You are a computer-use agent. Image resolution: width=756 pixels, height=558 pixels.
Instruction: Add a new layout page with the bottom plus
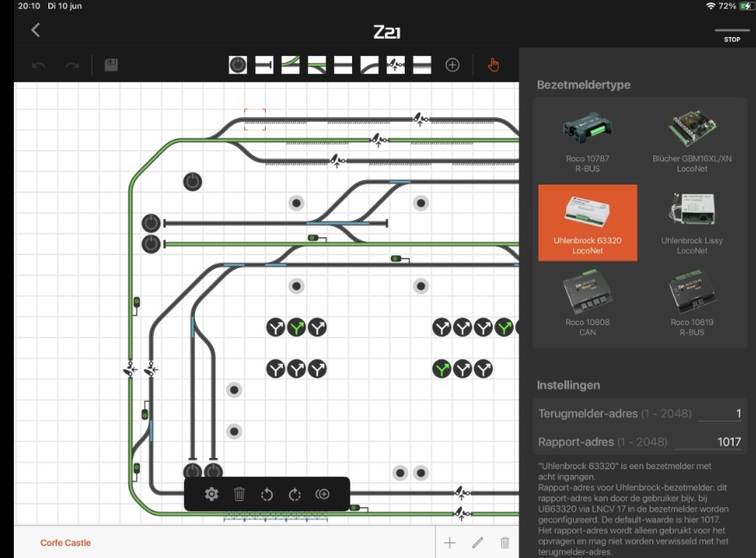tap(450, 543)
